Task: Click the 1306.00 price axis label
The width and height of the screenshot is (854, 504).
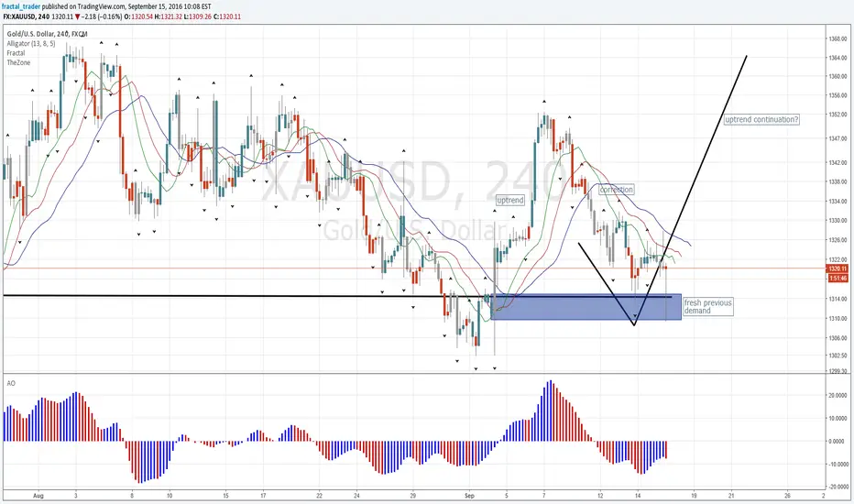Action: click(838, 338)
